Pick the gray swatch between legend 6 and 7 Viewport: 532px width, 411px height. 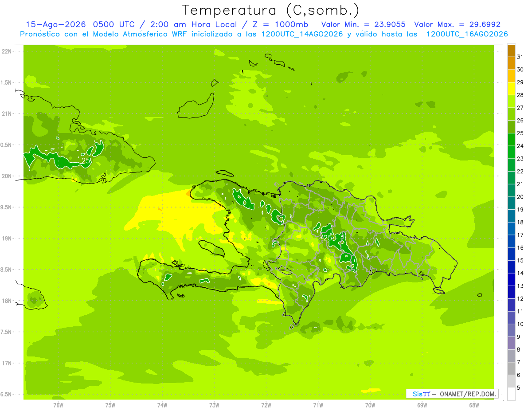coord(511,369)
